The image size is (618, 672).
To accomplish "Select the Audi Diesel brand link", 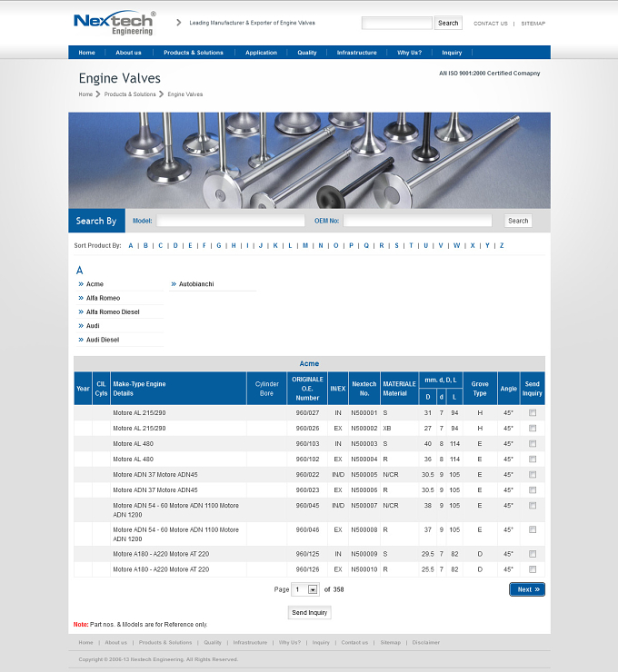I will click(103, 340).
